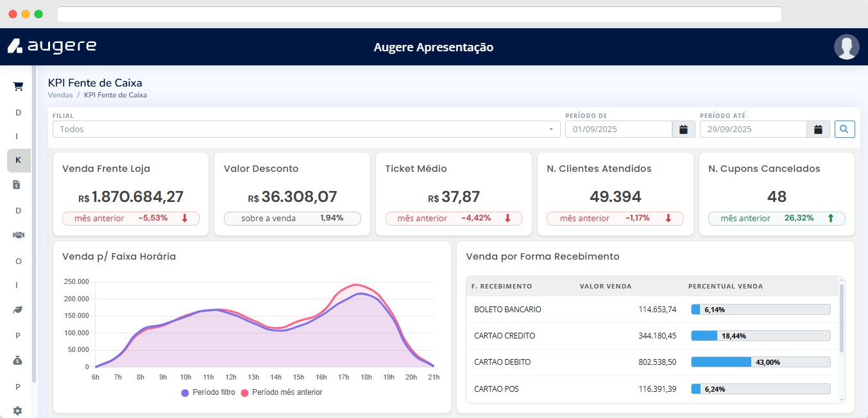Viewport: 868px width, 418px height.
Task: Click the Augere logo
Action: click(x=52, y=46)
